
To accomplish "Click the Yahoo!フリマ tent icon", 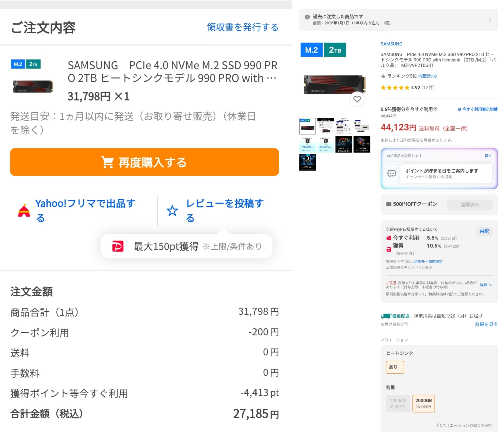I will pos(24,211).
